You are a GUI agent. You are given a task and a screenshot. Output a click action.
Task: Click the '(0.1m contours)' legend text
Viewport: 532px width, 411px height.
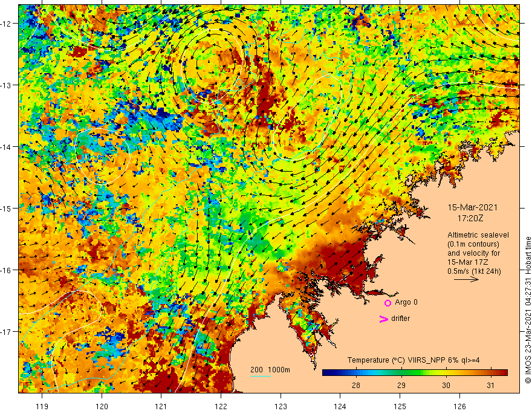tap(473, 244)
